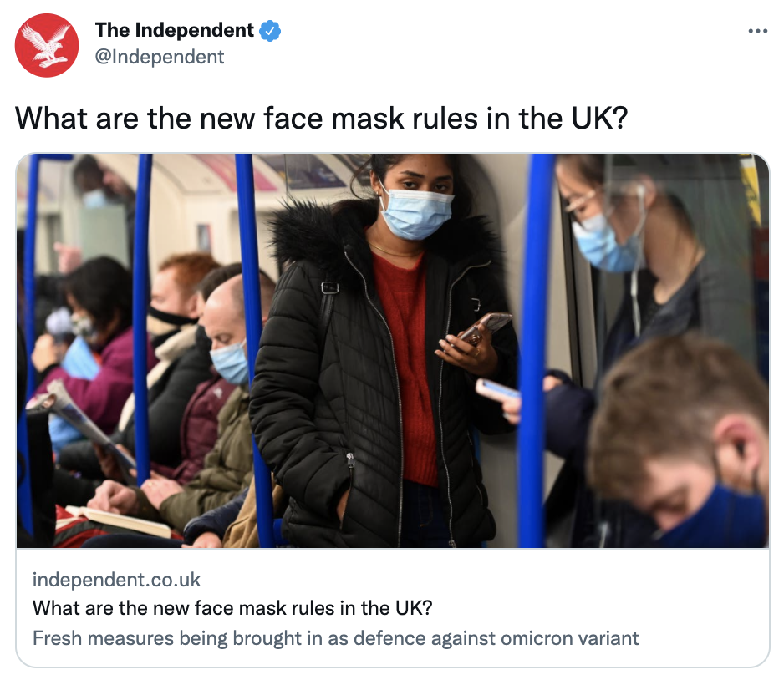Open the @Independent handle link
Viewport: 784px width, 680px height.
160,57
